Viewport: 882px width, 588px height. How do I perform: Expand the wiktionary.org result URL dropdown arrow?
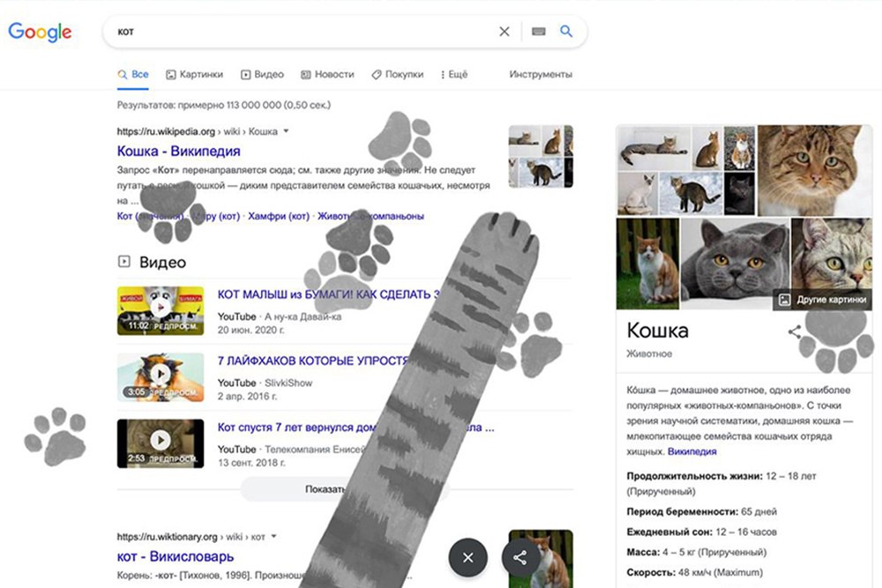(x=274, y=536)
